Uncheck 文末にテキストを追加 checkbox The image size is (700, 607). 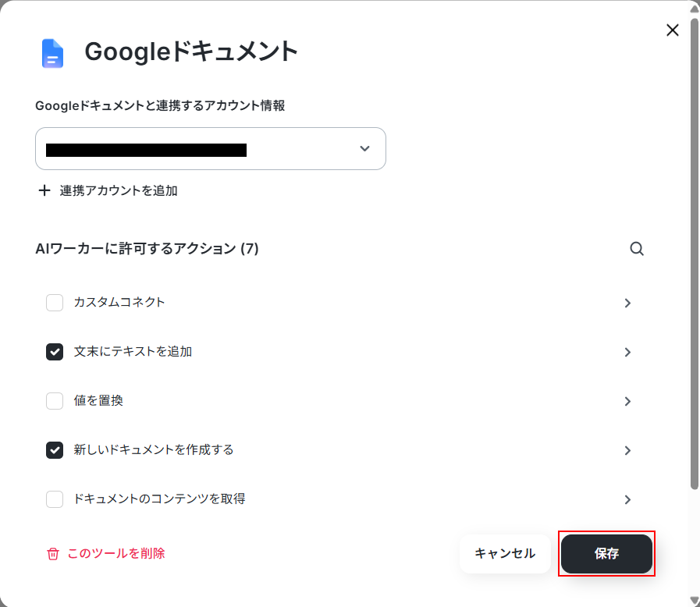55,352
